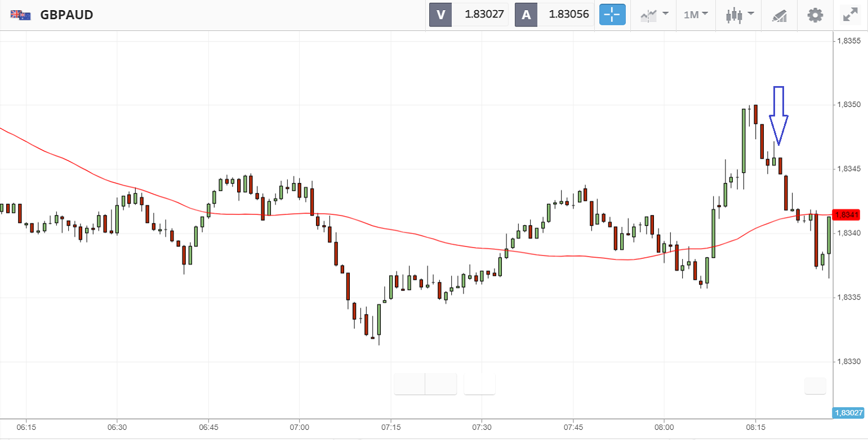Open the pencil drawing tools icon

coord(780,15)
